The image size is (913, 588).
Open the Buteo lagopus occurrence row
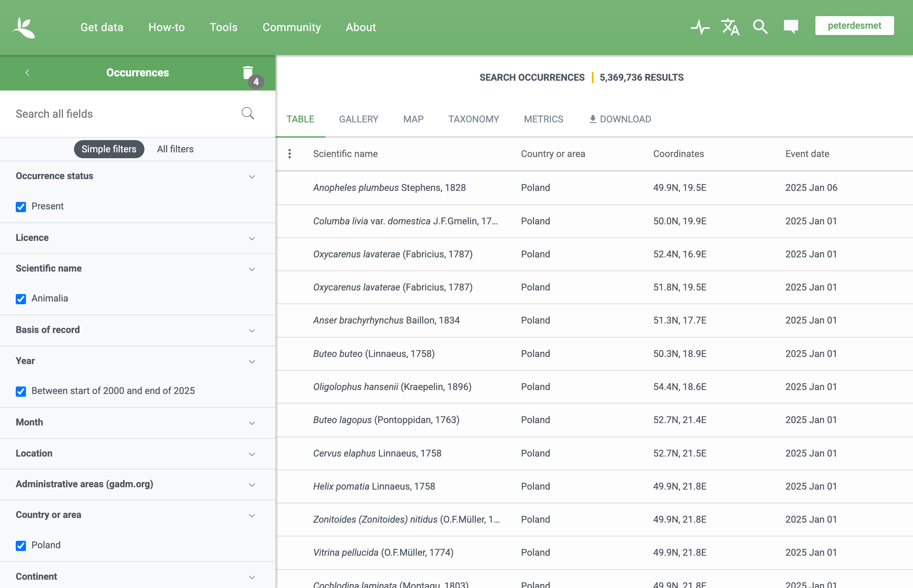[594, 420]
